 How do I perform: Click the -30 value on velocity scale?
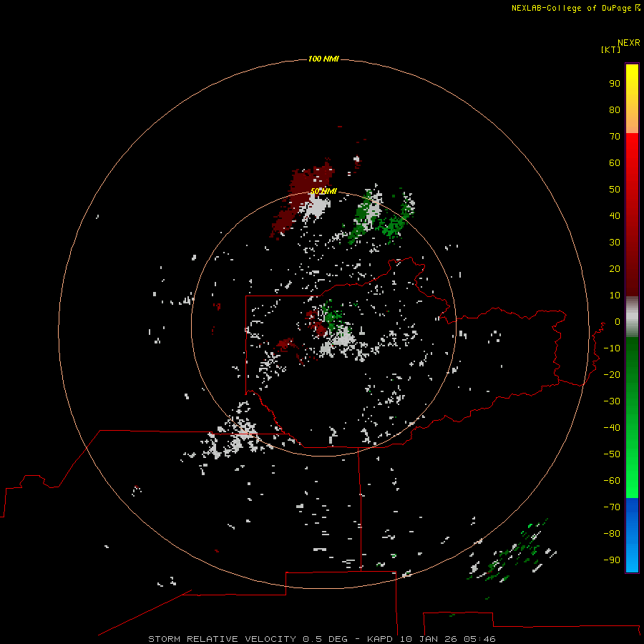(x=612, y=401)
